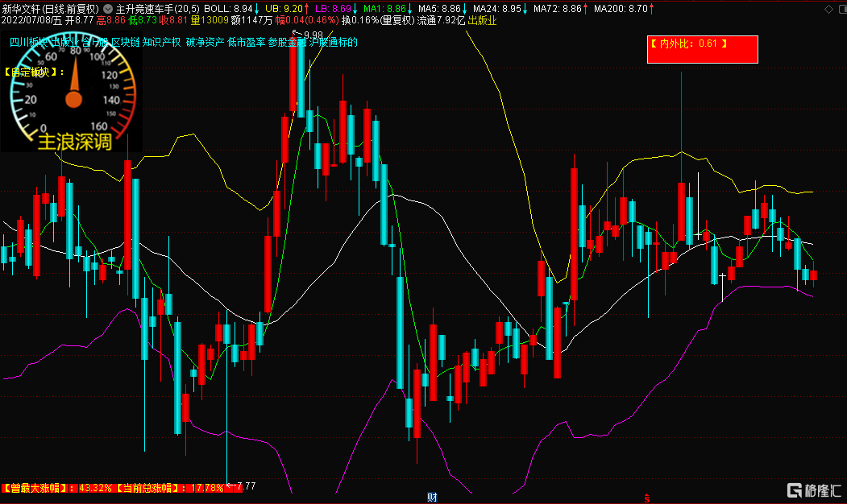Open the 破净资产 concept tag
This screenshot has width=847, height=504.
point(206,42)
